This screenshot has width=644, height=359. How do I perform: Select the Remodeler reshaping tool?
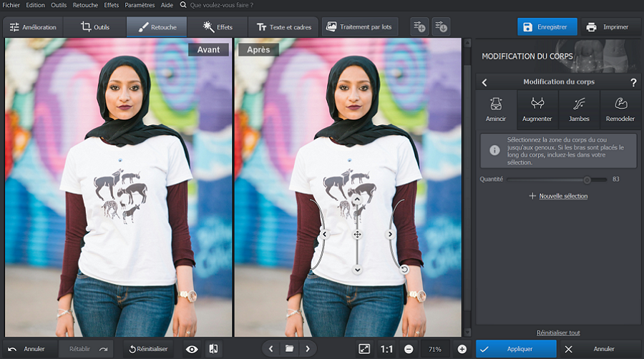[x=620, y=109]
